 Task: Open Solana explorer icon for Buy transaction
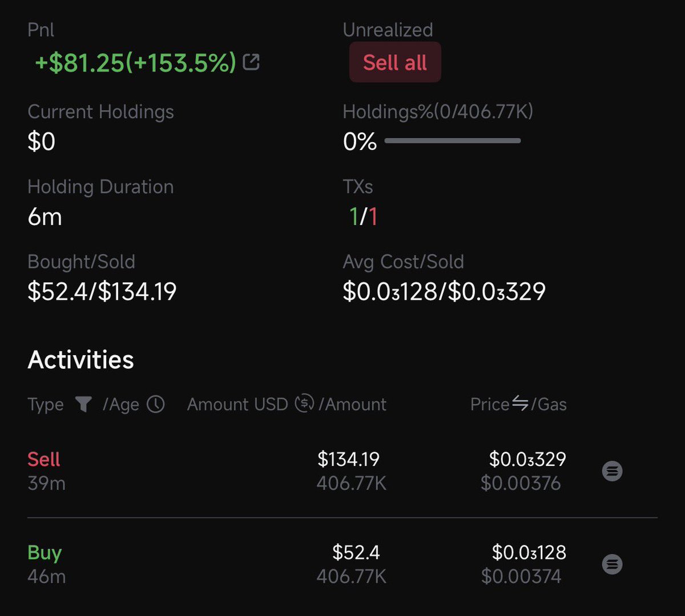(612, 564)
